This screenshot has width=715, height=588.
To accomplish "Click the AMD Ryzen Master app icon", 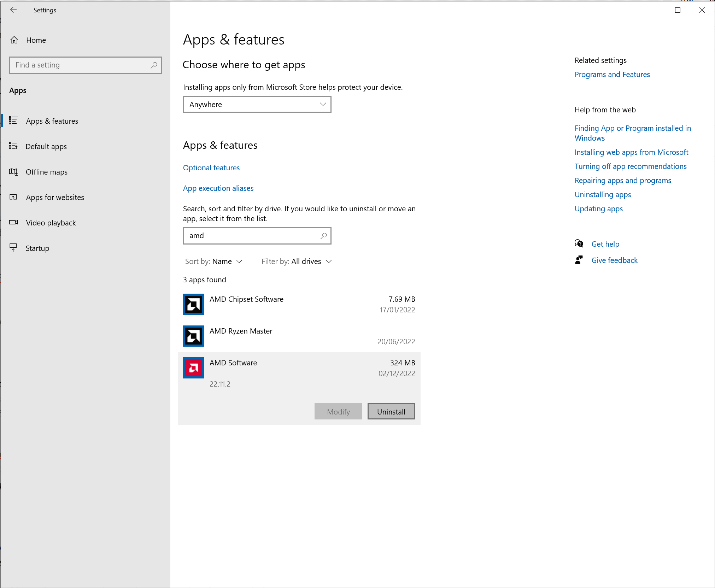I will (x=193, y=336).
